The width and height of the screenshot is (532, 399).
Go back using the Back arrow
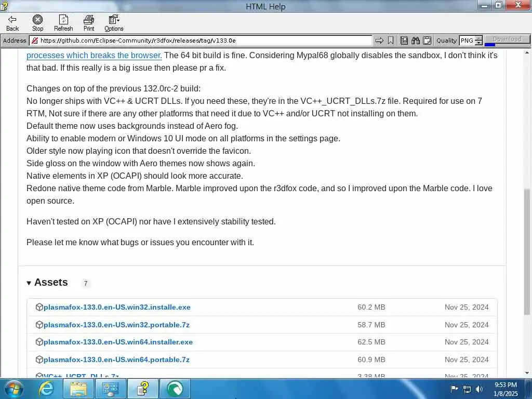coord(12,23)
